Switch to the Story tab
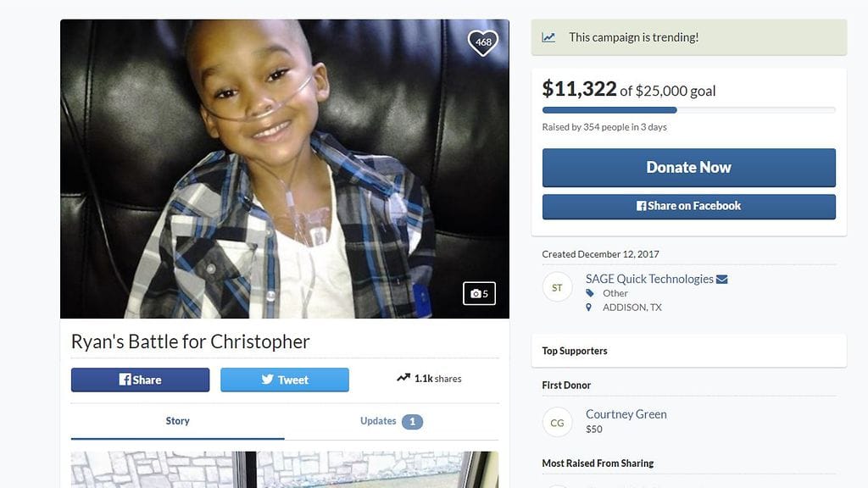868x488 pixels. [x=178, y=421]
